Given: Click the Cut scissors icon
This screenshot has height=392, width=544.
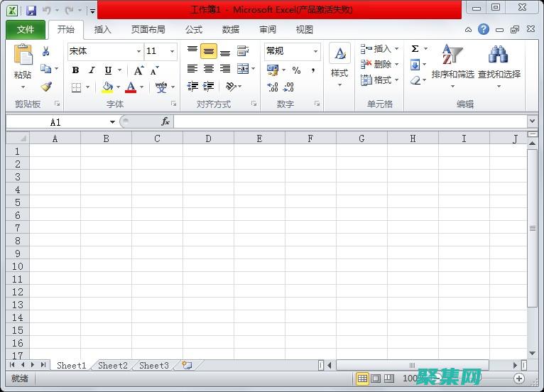Looking at the screenshot, I should (45, 51).
